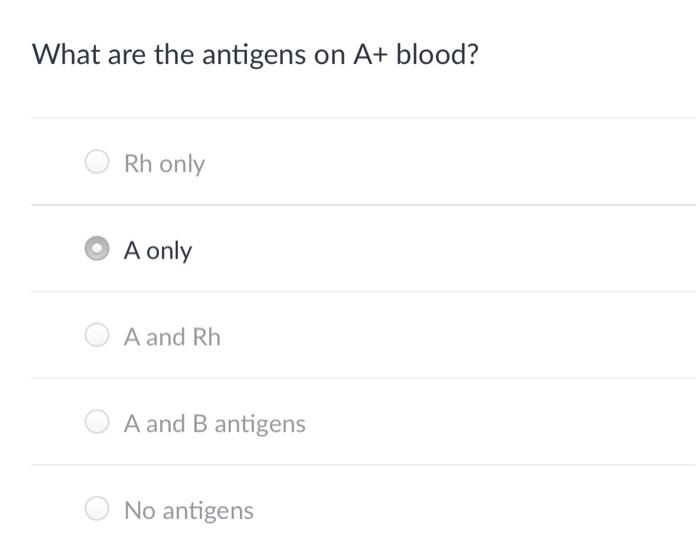The width and height of the screenshot is (700, 555).
Task: Mark Rh only as the answer
Action: click(97, 162)
